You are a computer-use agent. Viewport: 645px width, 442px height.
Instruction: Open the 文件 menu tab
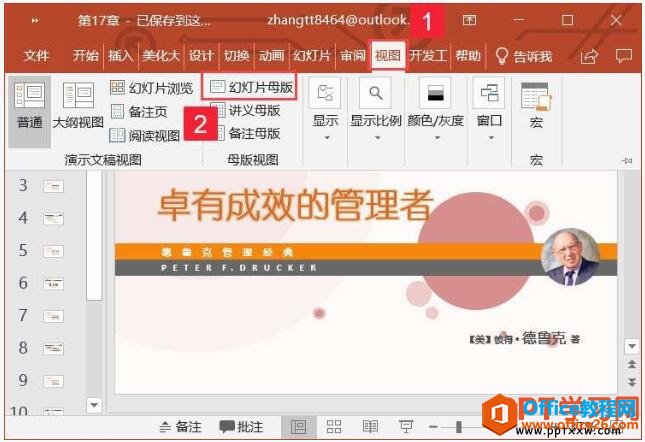[x=36, y=55]
